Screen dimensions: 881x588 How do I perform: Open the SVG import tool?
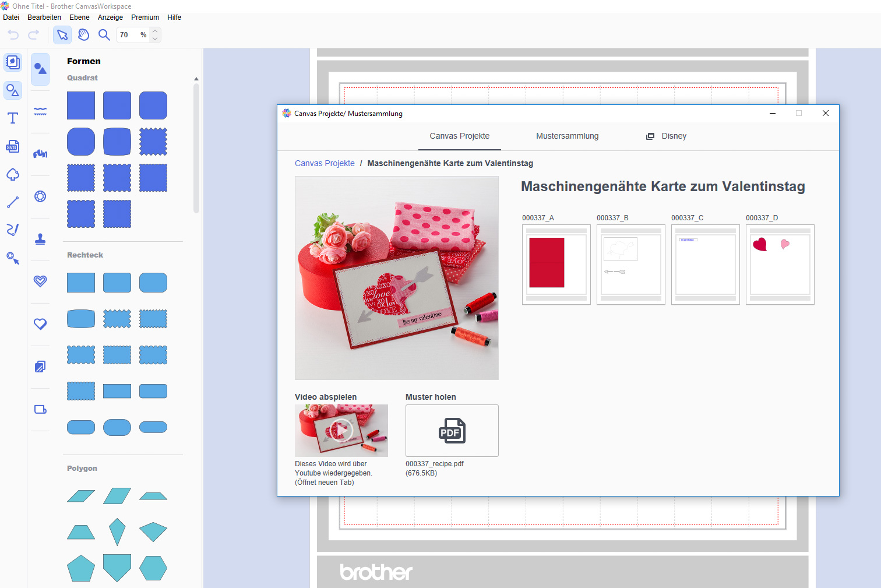tap(12, 146)
